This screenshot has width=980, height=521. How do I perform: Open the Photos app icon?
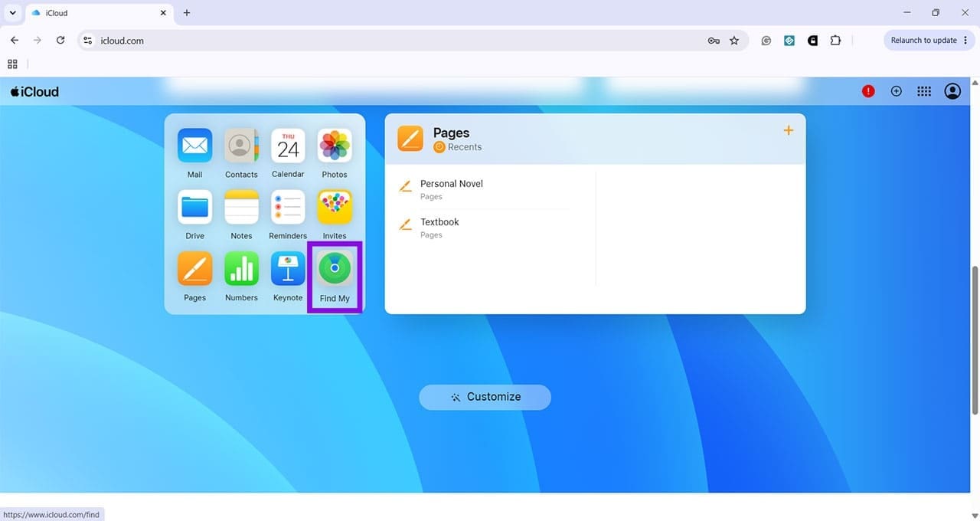click(x=335, y=146)
